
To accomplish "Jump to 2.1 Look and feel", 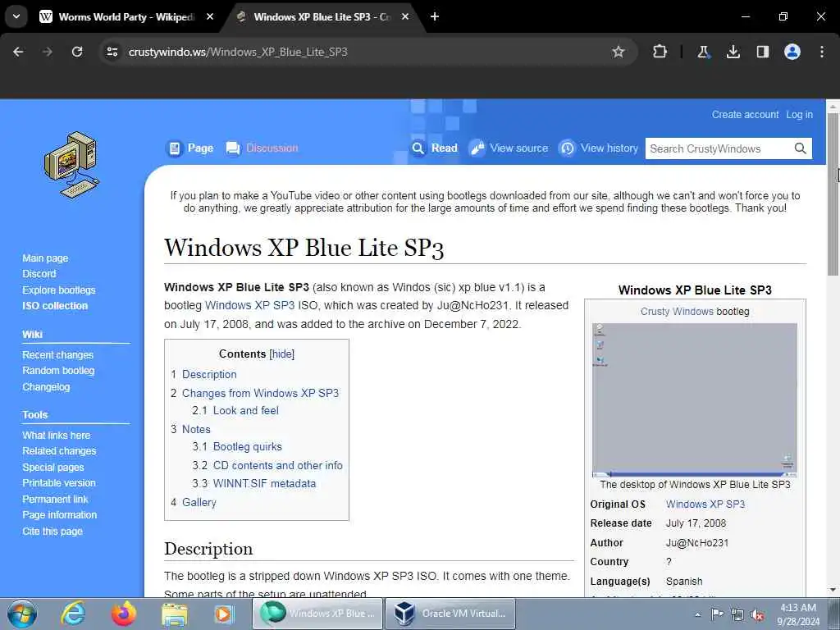I will [x=235, y=410].
